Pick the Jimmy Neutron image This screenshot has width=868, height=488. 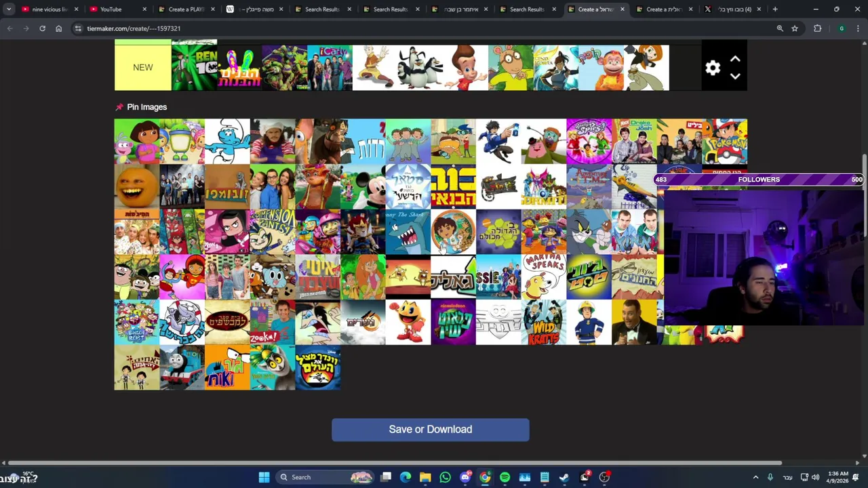[x=465, y=68]
